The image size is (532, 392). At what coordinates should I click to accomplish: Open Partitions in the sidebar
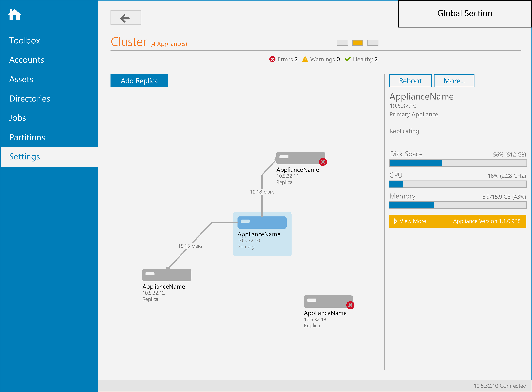tap(27, 137)
